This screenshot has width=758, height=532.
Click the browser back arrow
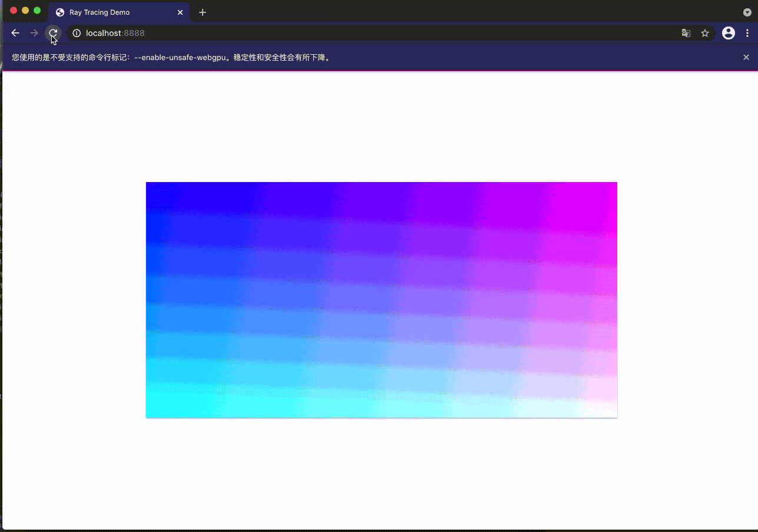(x=15, y=33)
